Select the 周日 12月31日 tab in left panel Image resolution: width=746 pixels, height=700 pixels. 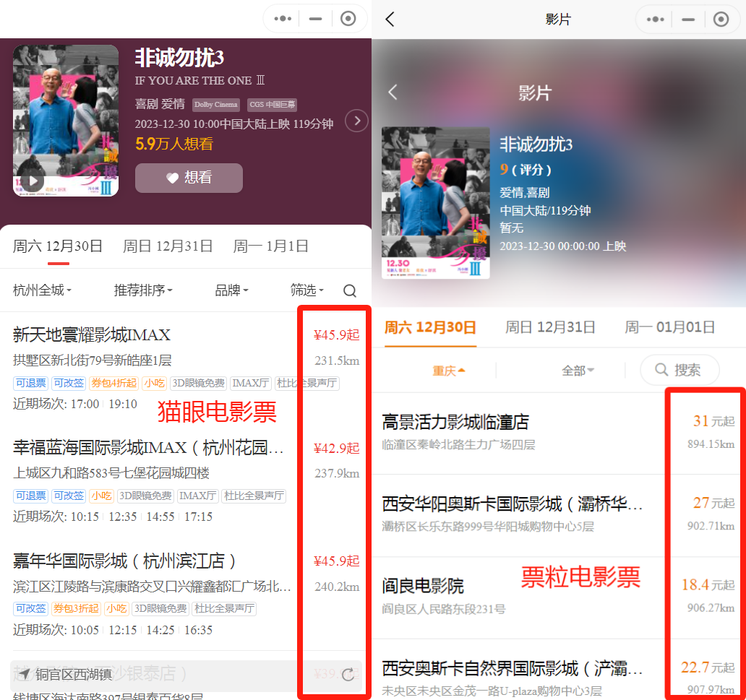coord(168,246)
